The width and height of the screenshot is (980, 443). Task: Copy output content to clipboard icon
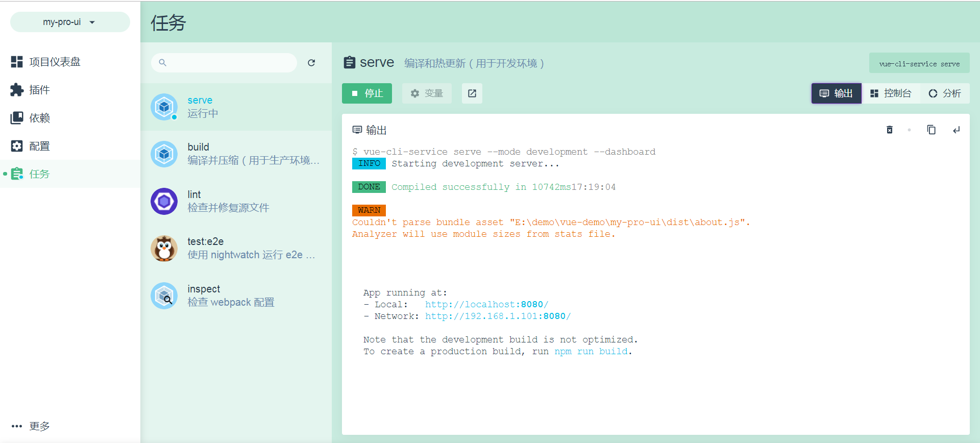pyautogui.click(x=931, y=130)
